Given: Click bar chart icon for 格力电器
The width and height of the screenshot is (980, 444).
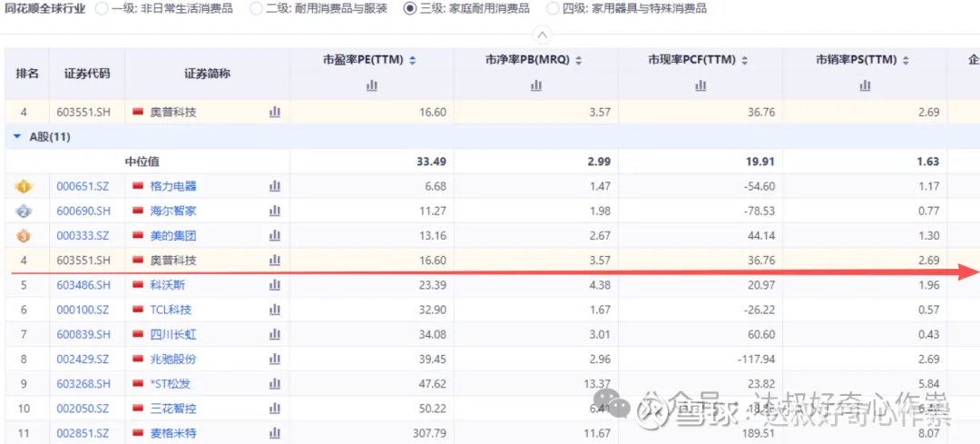Looking at the screenshot, I should (274, 186).
